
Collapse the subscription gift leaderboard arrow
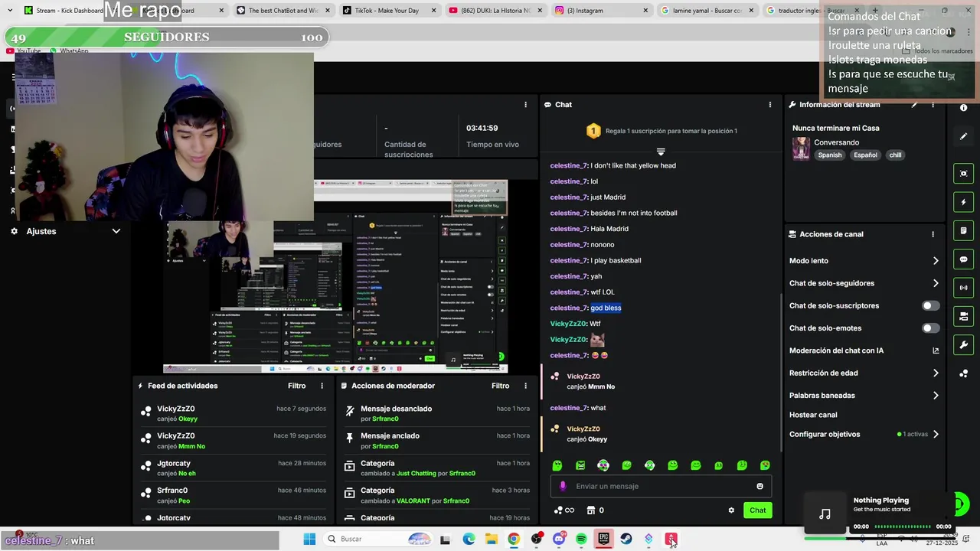pyautogui.click(x=661, y=152)
